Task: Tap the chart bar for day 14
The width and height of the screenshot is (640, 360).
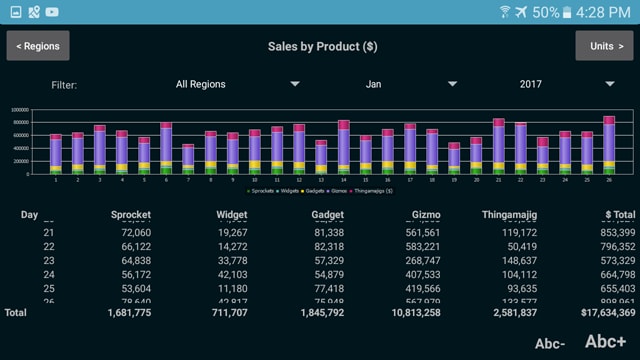Action: point(344,147)
